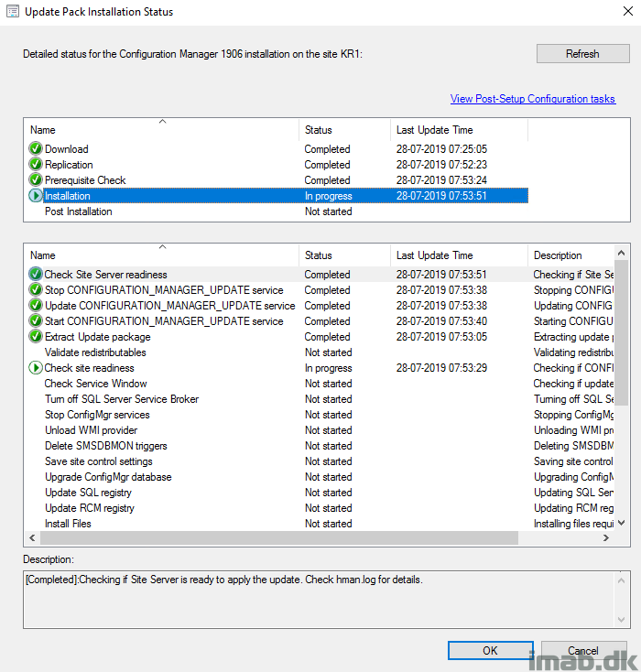Click the description box scroll-up arrow

(621, 580)
